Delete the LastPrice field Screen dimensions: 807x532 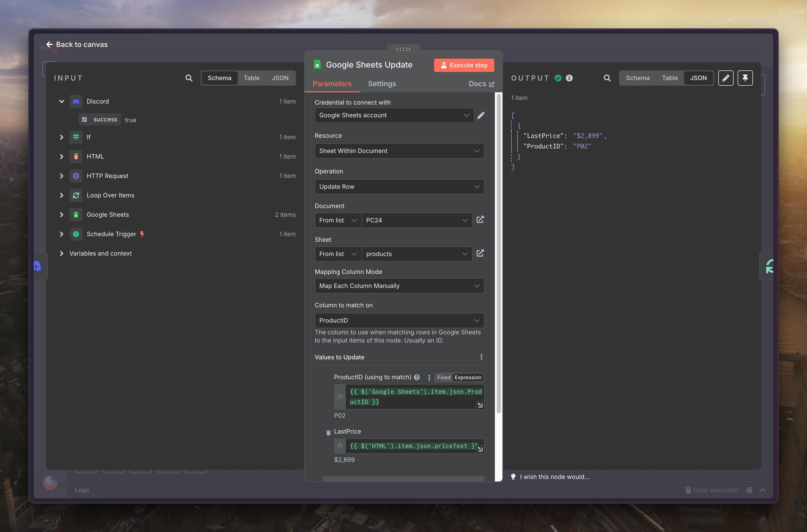tap(328, 433)
